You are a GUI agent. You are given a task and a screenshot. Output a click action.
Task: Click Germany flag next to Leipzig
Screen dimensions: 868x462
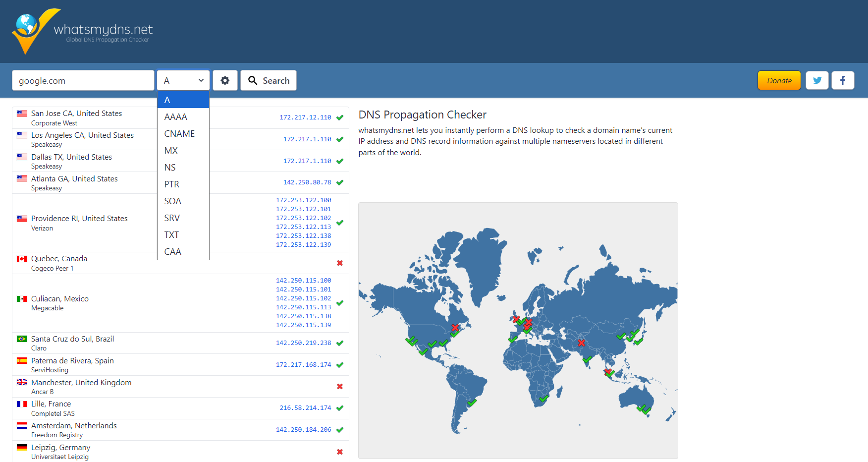(22, 448)
